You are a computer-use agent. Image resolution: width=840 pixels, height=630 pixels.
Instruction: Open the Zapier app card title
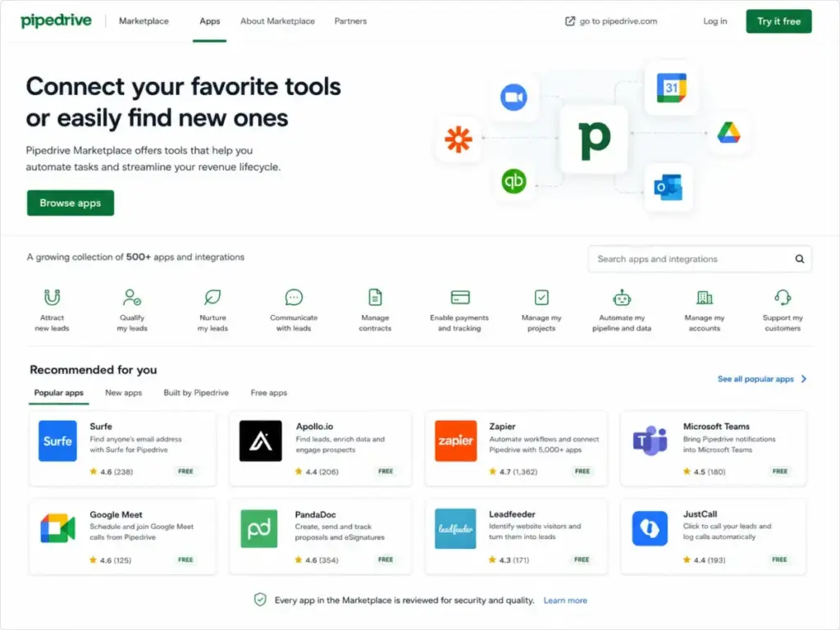[x=503, y=427]
